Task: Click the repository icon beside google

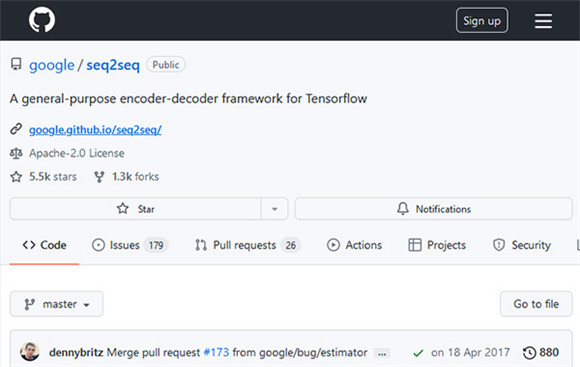Action: (16, 64)
